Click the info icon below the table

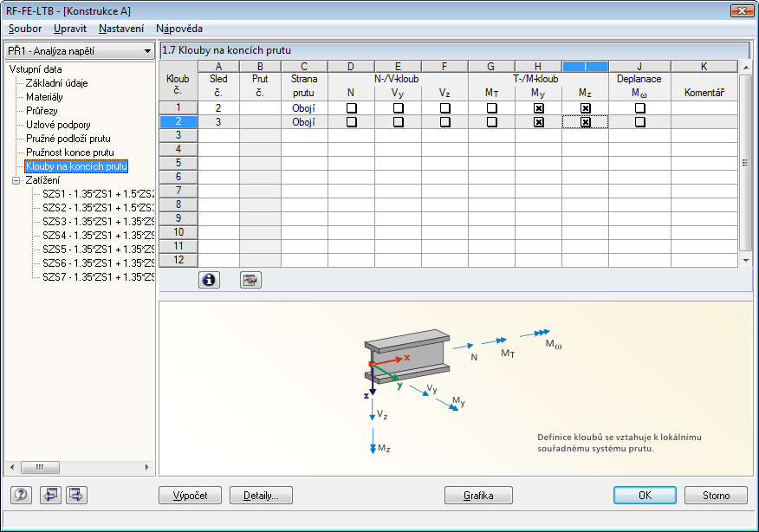[x=209, y=280]
